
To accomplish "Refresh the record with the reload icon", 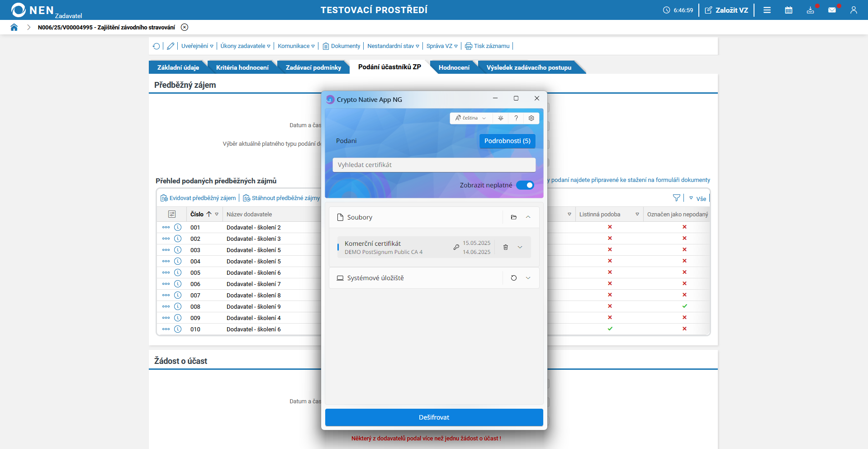I will click(157, 46).
